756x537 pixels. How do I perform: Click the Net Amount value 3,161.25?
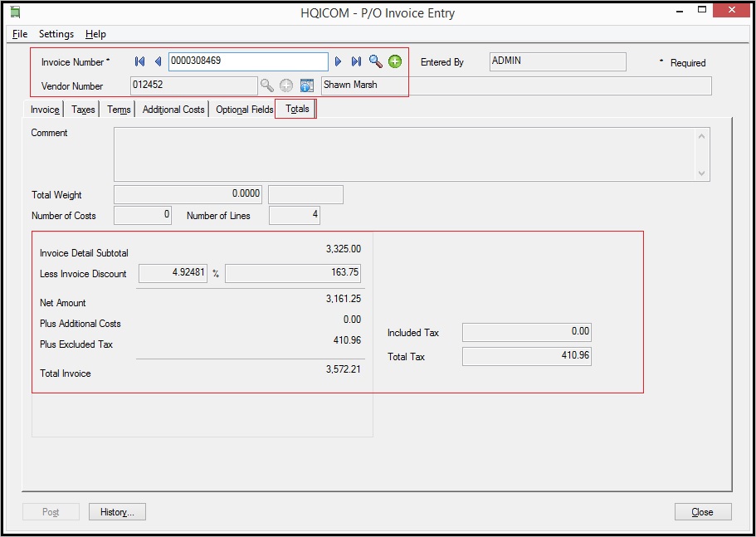click(x=344, y=299)
